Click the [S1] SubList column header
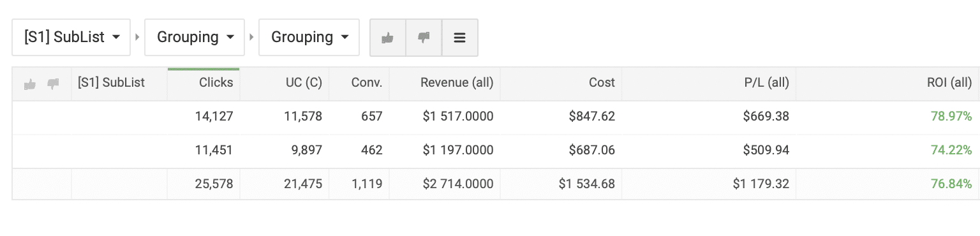This screenshot has width=980, height=236. (119, 83)
